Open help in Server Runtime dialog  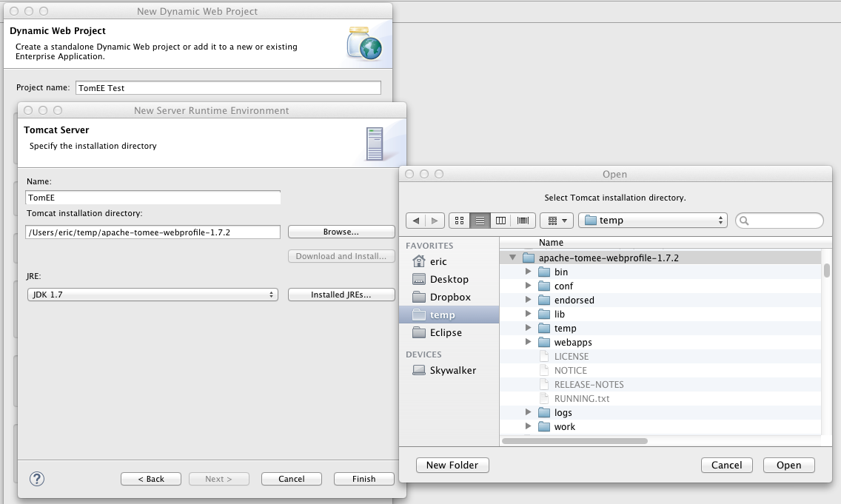click(37, 479)
